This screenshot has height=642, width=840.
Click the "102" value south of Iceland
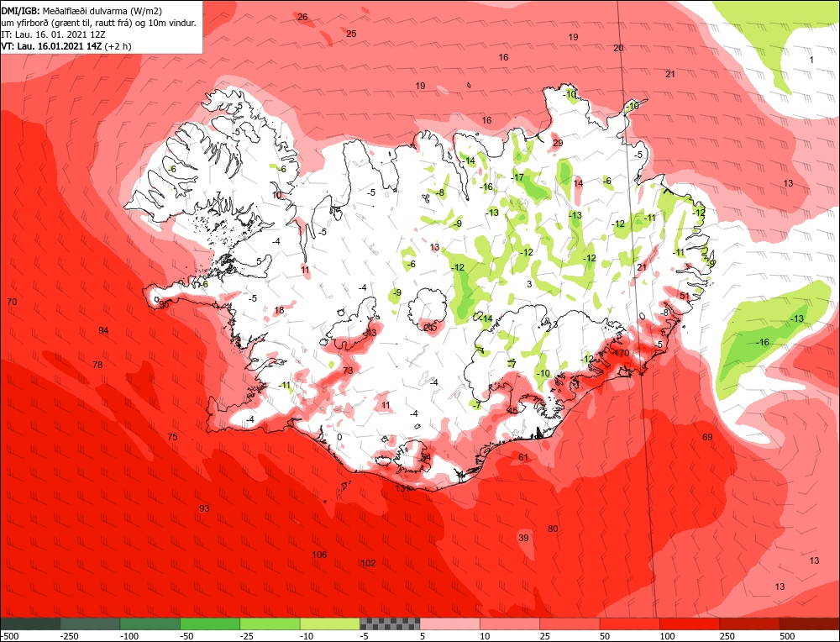[x=368, y=563]
